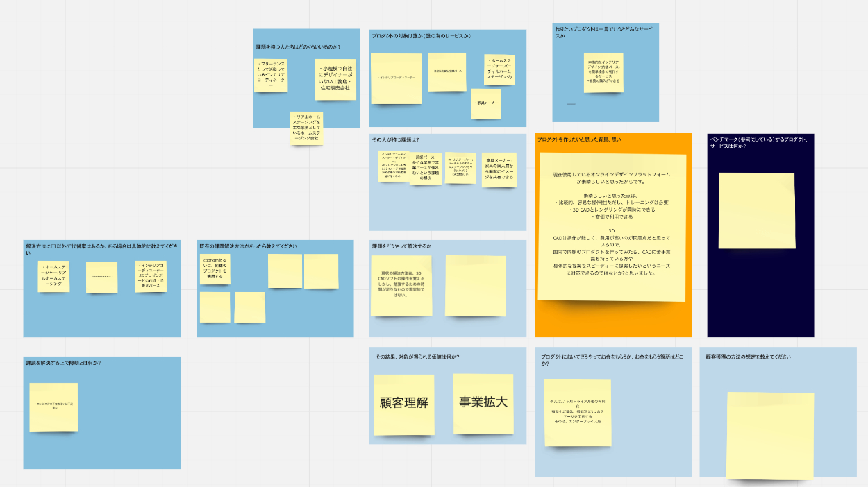The image size is (868, 487).
Task: Select the 小規模で自社にデザイナーがいない工務店 sticky note
Action: [x=335, y=79]
